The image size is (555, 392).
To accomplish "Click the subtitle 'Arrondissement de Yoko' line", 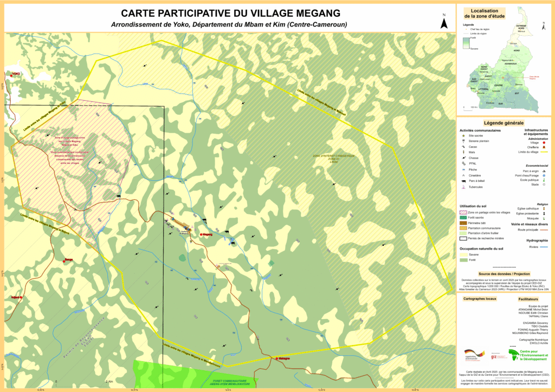I will [229, 24].
